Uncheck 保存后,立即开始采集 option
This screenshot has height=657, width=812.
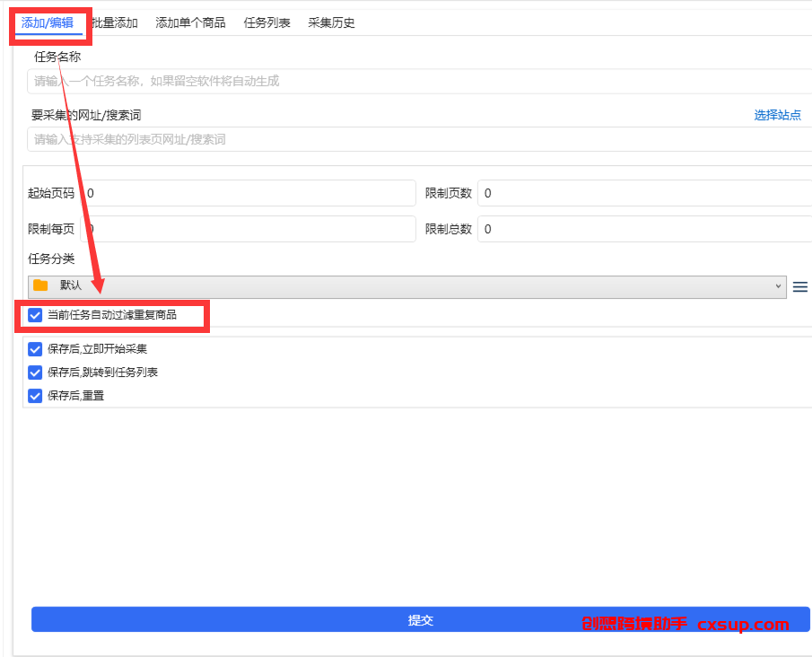35,349
